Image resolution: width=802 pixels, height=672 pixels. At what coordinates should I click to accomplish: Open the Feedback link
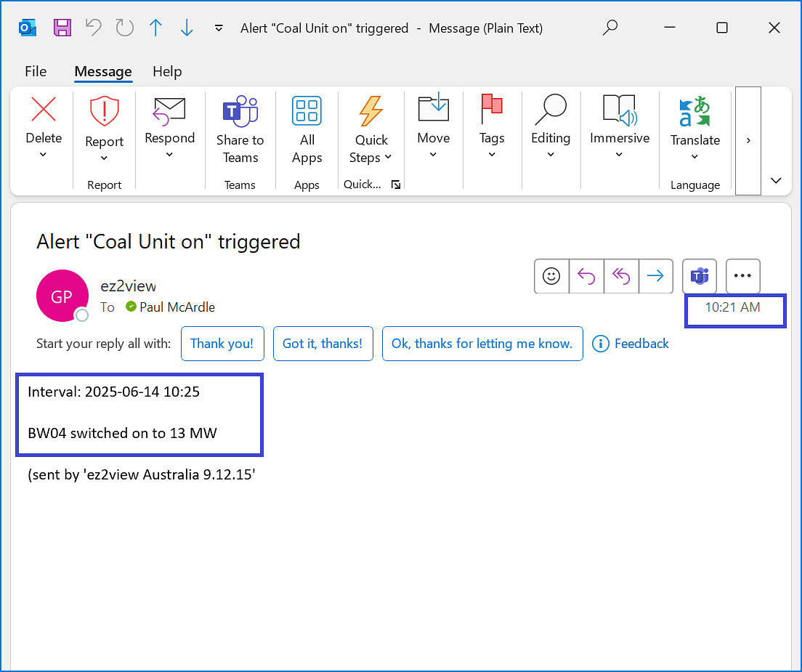[631, 344]
